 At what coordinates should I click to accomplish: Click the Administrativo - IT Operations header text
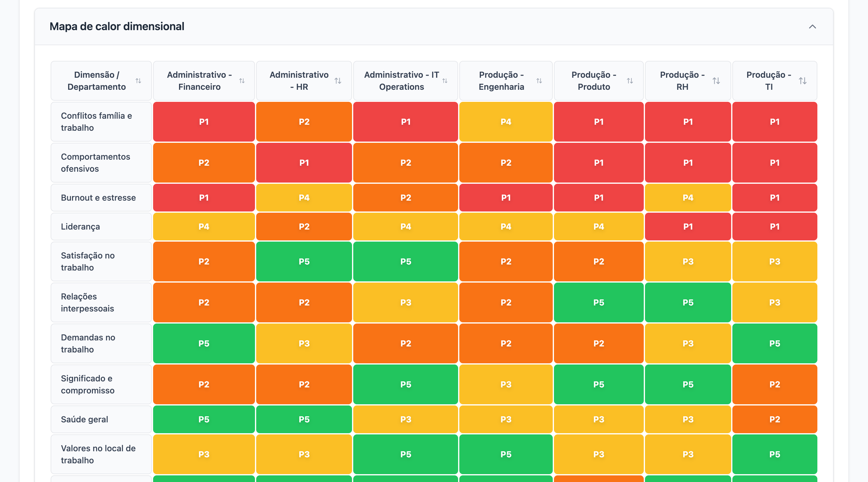[x=401, y=81]
